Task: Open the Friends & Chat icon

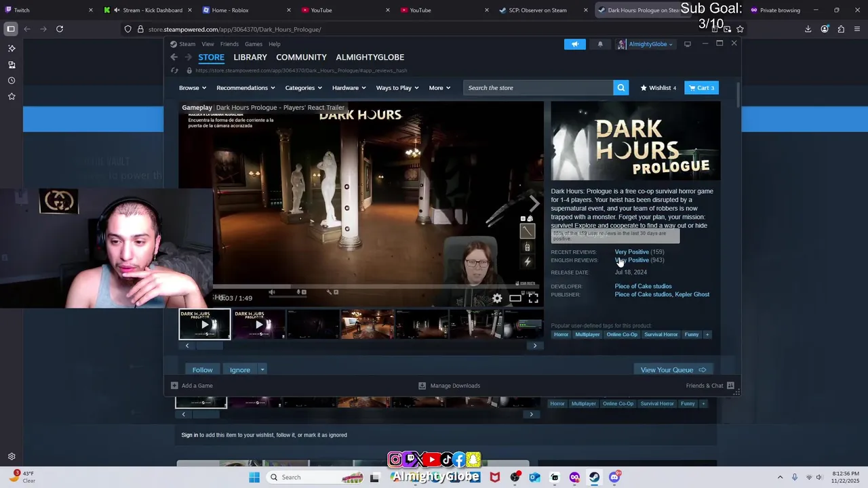Action: [730, 386]
